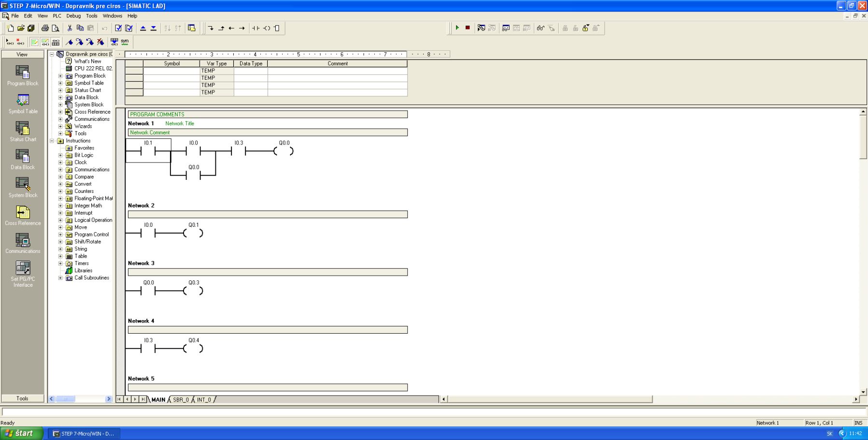868x440 pixels.
Task: Open the PLC menu
Action: coord(57,16)
